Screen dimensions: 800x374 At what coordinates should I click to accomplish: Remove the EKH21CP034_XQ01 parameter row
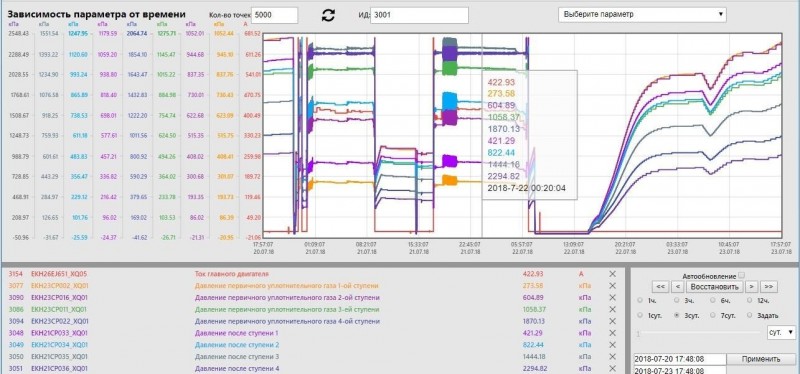[x=612, y=345]
